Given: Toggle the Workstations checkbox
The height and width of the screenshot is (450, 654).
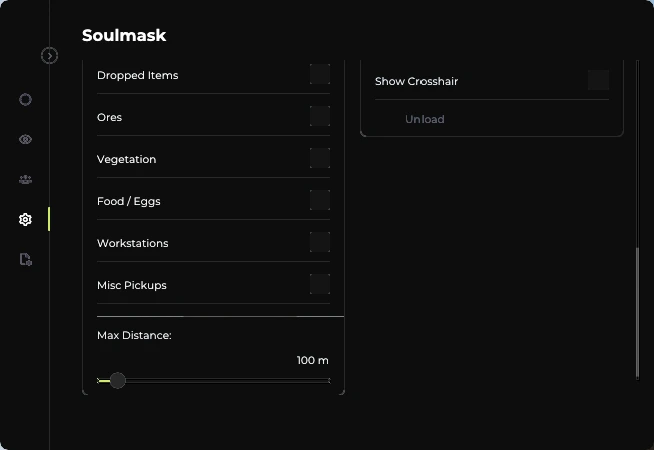Looking at the screenshot, I should pyautogui.click(x=320, y=242).
